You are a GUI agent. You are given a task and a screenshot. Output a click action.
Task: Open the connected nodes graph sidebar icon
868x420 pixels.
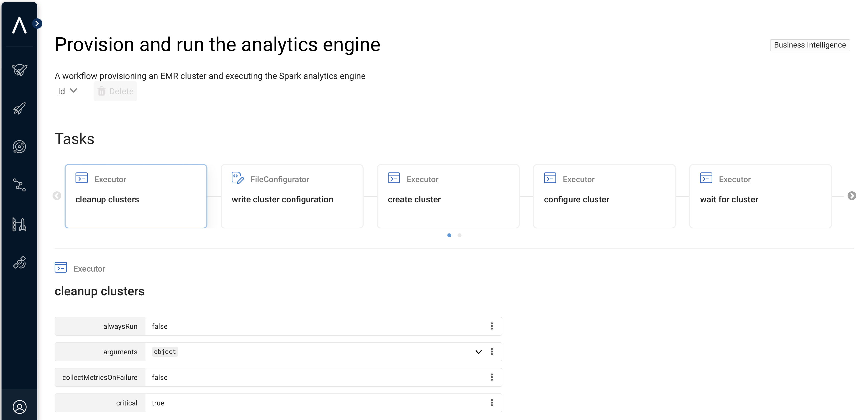(19, 185)
